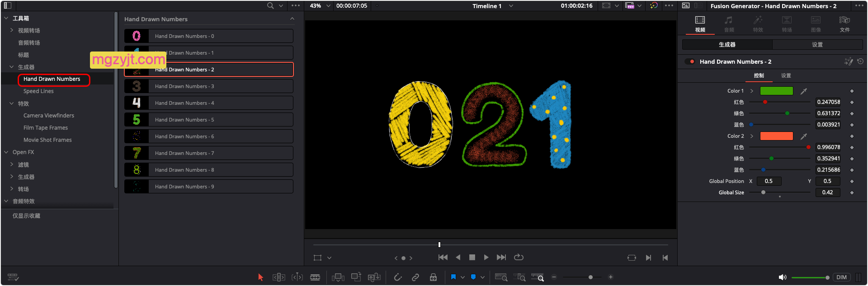Select the 控制 tab
The image size is (868, 286).
tap(759, 75)
